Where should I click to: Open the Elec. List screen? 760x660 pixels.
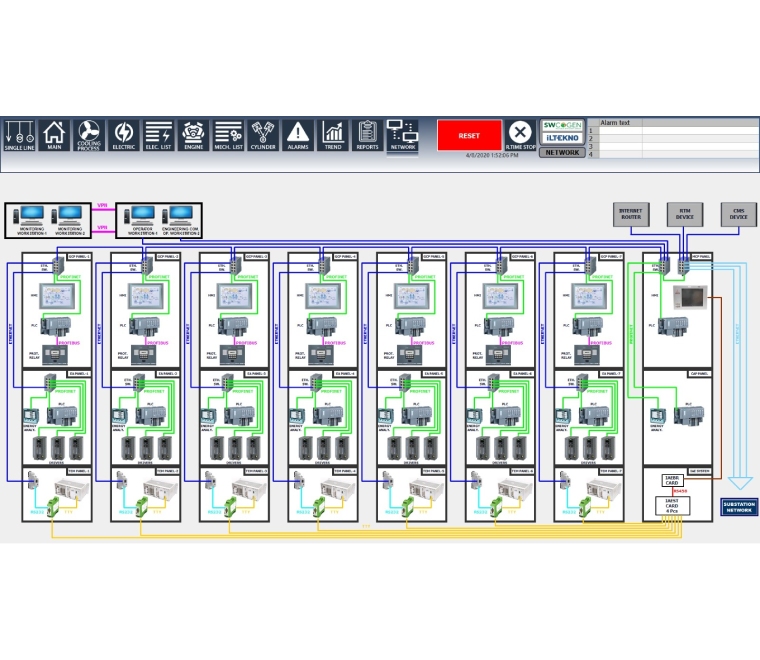pos(159,135)
